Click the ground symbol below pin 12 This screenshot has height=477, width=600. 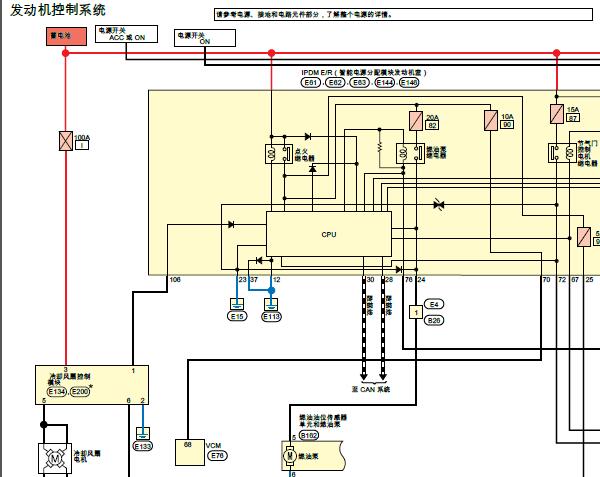tap(271, 304)
